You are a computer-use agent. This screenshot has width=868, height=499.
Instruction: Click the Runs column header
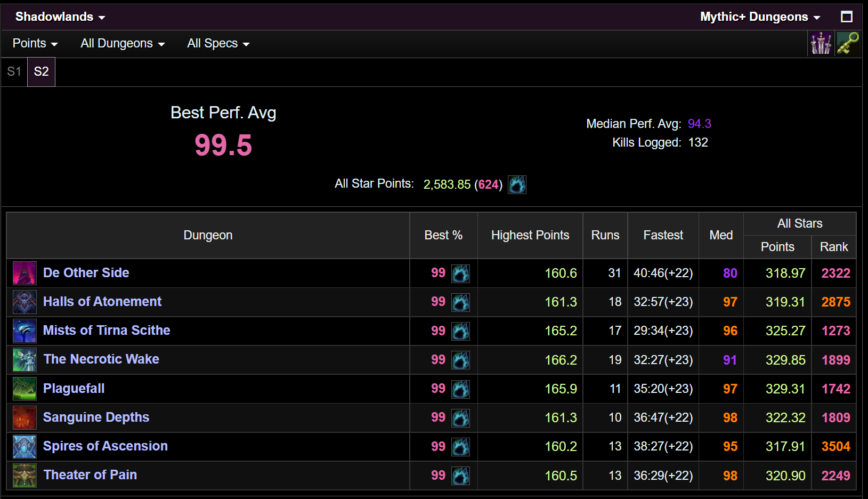(605, 235)
